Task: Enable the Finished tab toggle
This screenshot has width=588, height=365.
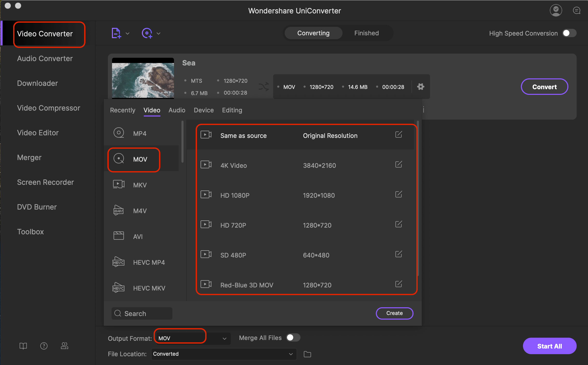Action: (366, 33)
